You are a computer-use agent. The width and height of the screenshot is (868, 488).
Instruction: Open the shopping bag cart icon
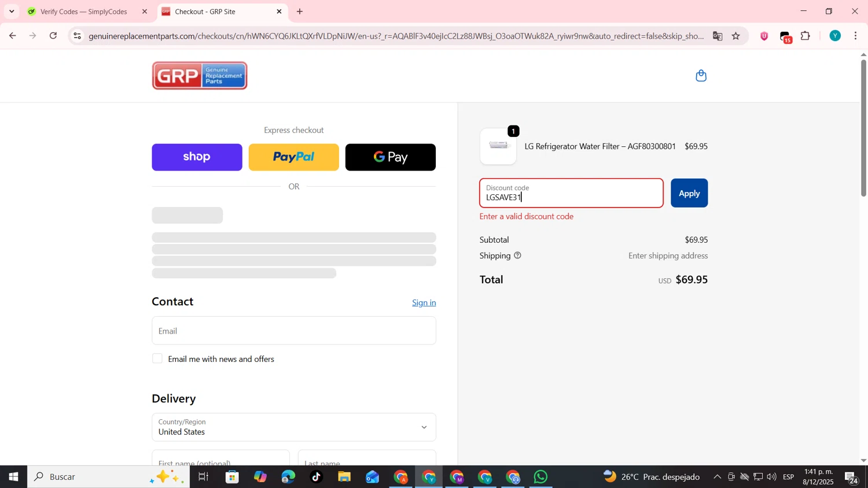(x=701, y=76)
